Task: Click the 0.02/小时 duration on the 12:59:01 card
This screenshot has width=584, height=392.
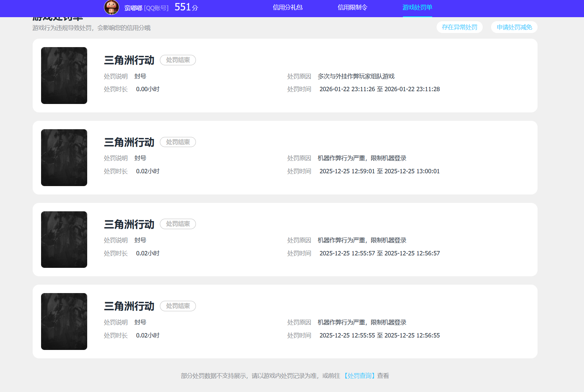Action: 148,171
